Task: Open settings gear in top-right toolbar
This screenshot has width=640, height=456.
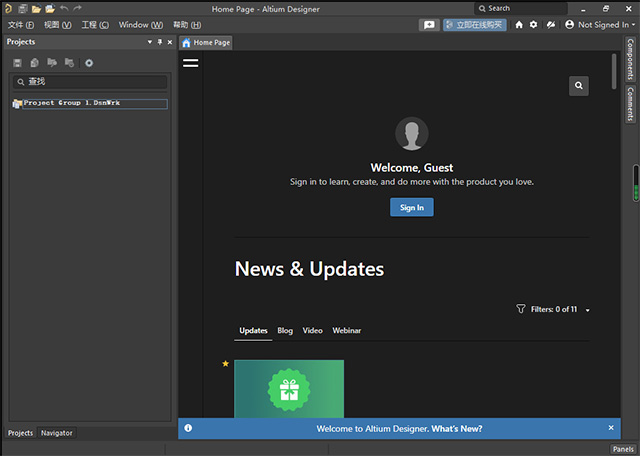Action: pyautogui.click(x=533, y=24)
